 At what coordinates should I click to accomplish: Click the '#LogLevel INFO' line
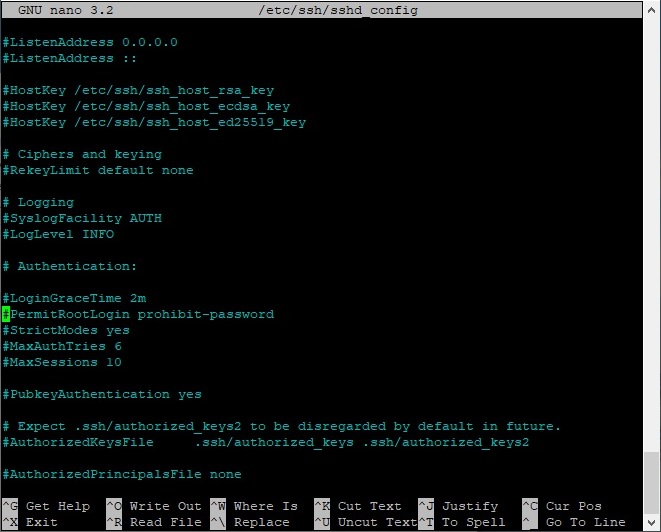coord(58,234)
